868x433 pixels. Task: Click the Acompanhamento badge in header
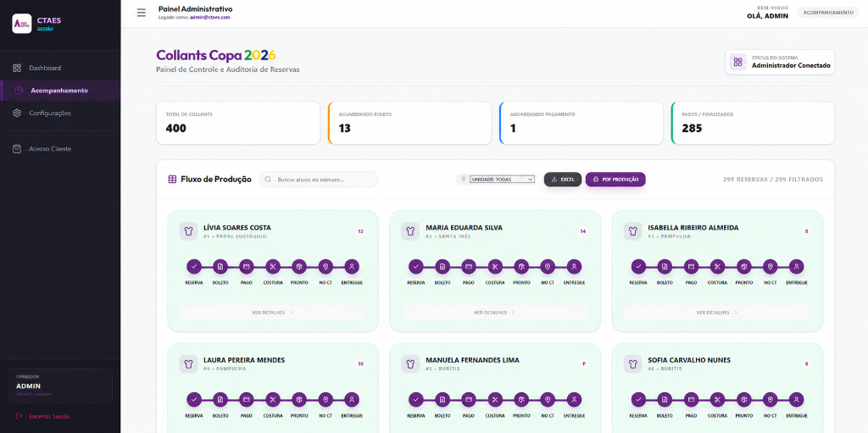pyautogui.click(x=828, y=12)
